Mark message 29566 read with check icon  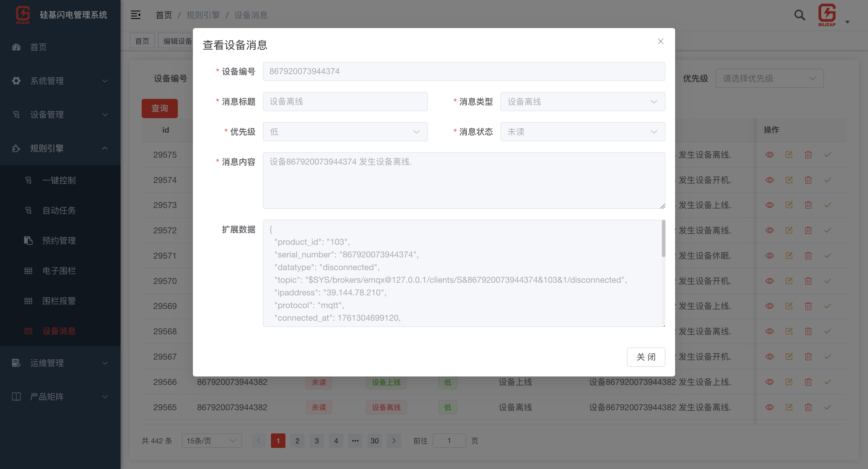828,382
